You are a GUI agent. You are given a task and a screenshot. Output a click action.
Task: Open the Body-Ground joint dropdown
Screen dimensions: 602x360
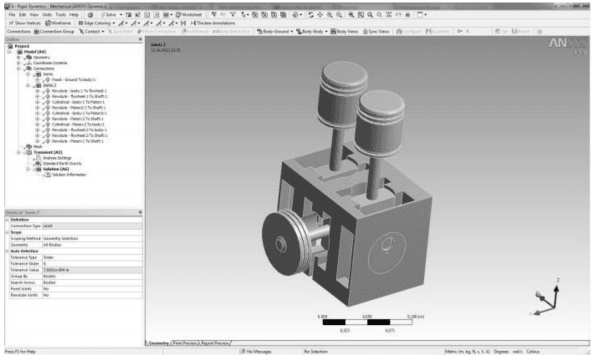(x=275, y=31)
